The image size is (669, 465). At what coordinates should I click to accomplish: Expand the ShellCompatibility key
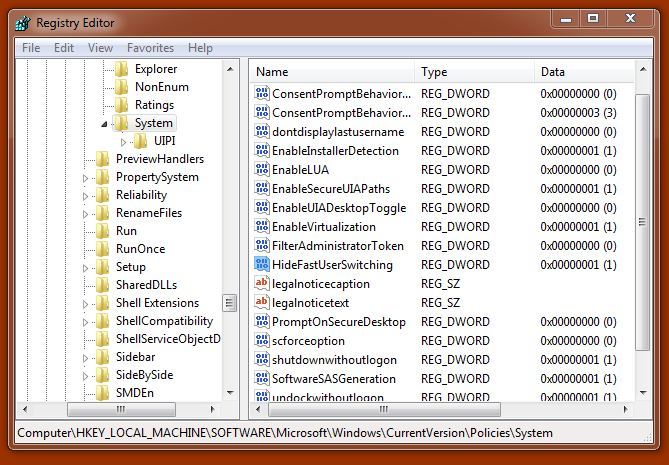(x=85, y=322)
